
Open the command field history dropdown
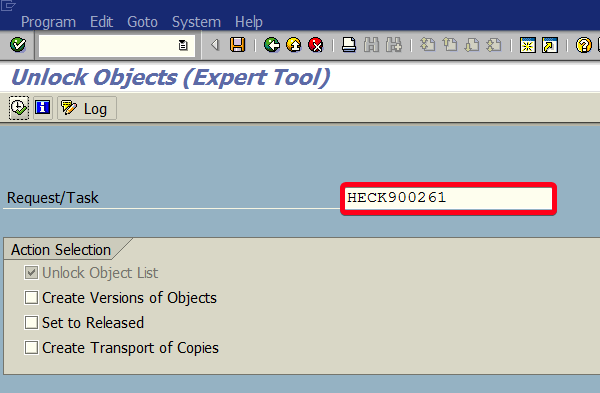[x=183, y=46]
